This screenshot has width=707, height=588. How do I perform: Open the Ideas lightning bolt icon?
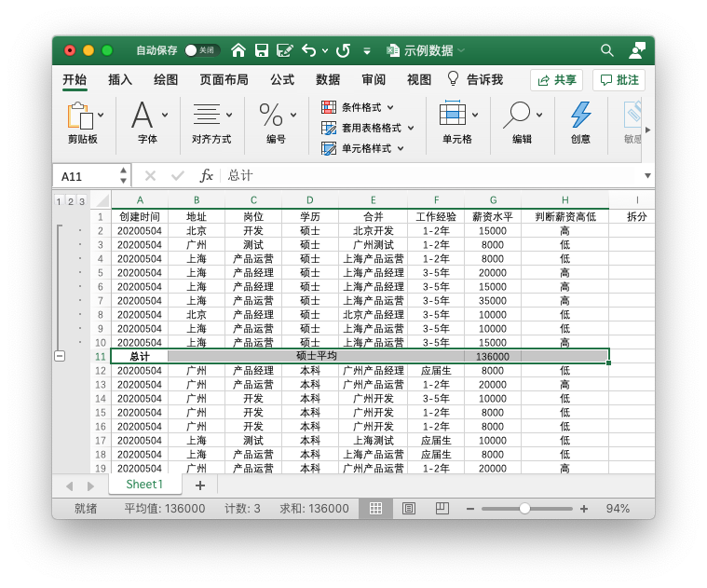click(580, 116)
